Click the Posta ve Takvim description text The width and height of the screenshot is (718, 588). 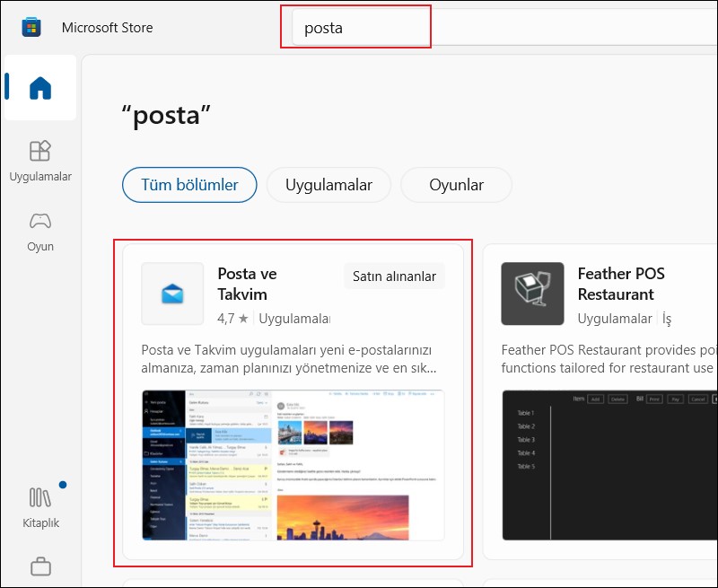(x=288, y=358)
